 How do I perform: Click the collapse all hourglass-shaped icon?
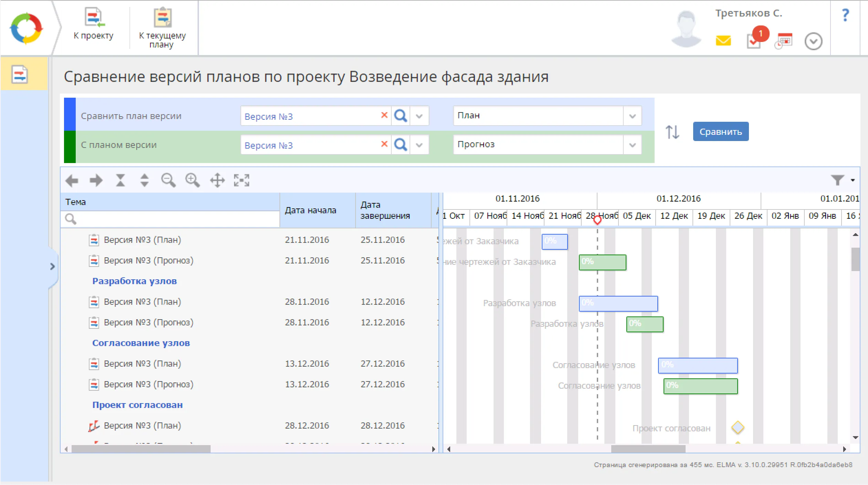(120, 180)
